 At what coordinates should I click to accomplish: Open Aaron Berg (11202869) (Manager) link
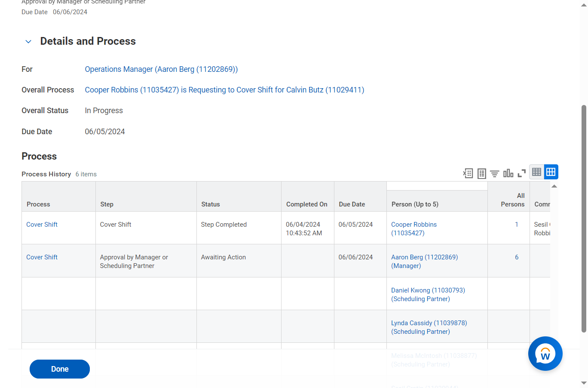point(424,262)
